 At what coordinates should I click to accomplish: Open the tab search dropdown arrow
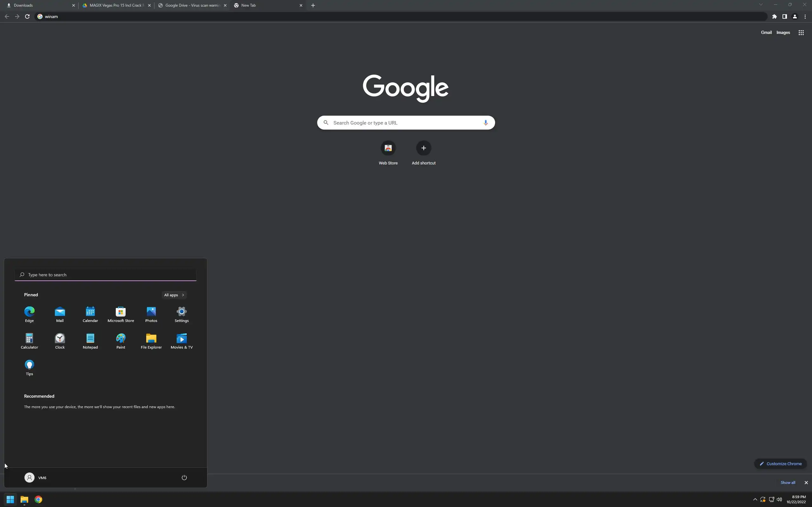[761, 5]
